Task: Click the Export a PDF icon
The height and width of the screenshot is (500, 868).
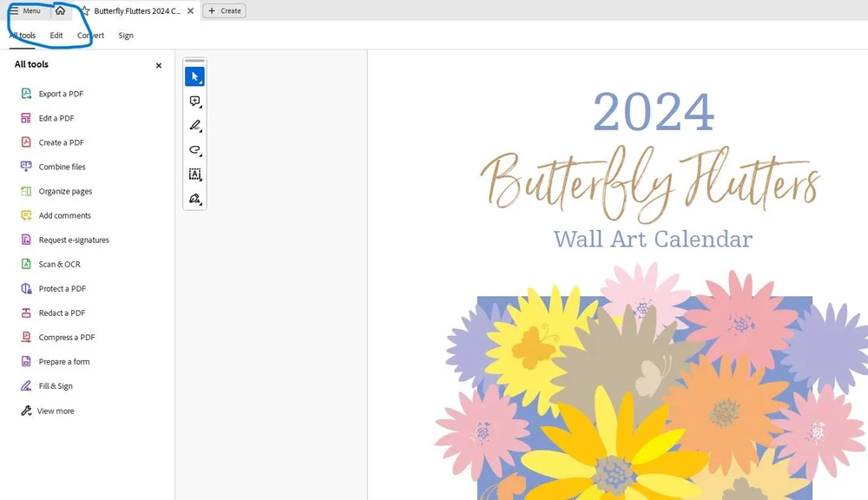Action: [26, 94]
